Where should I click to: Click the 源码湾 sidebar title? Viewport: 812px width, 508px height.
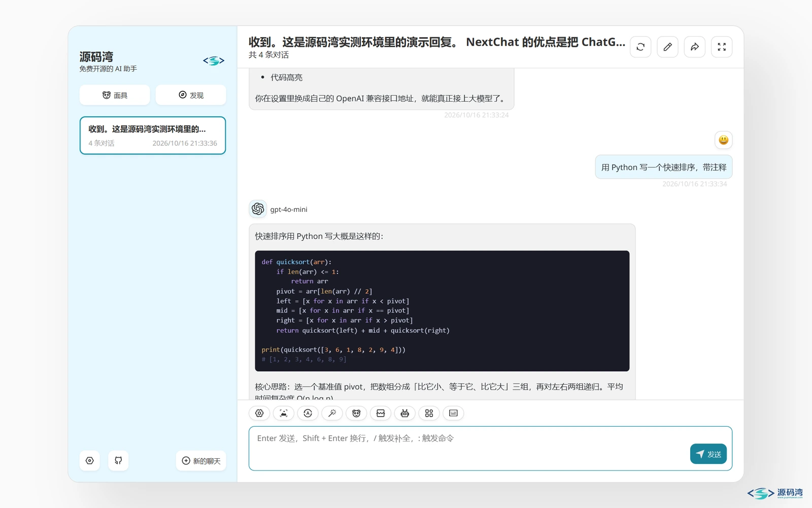(96, 56)
